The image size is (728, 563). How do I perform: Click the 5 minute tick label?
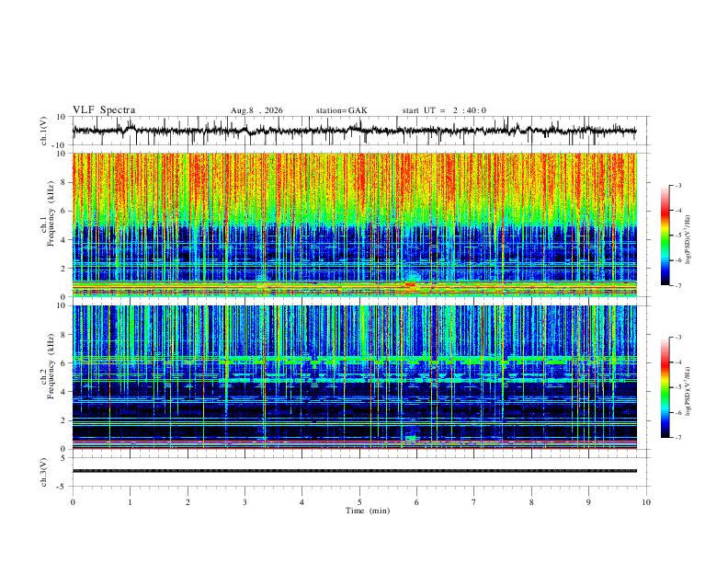pyautogui.click(x=359, y=502)
